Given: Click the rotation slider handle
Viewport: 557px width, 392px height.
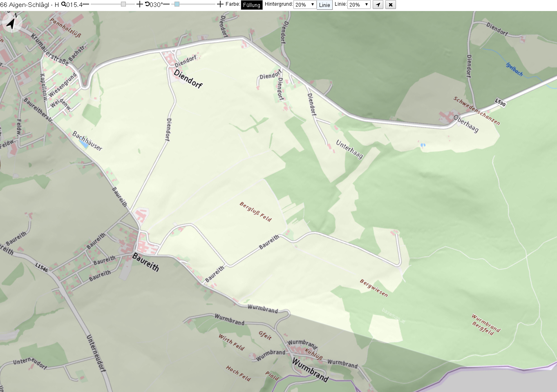Looking at the screenshot, I should pyautogui.click(x=177, y=4).
